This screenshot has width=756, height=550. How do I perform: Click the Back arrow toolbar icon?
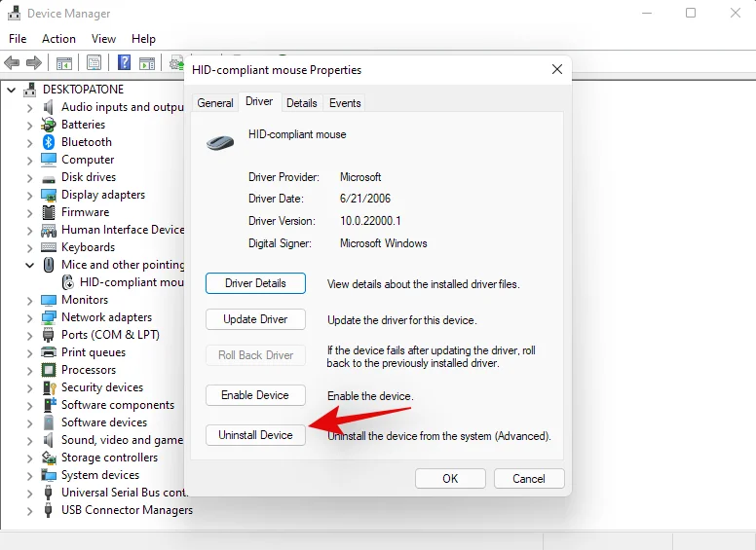pyautogui.click(x=12, y=62)
